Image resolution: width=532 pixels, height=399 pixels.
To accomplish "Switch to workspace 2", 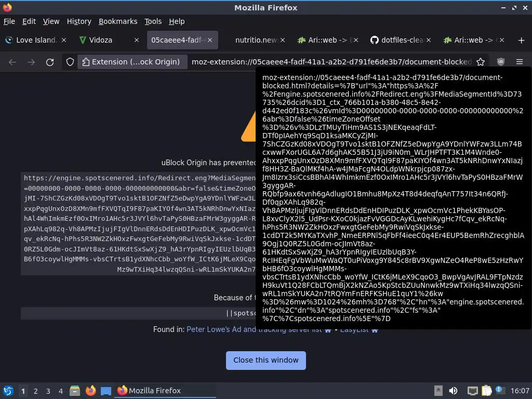I will point(36,391).
